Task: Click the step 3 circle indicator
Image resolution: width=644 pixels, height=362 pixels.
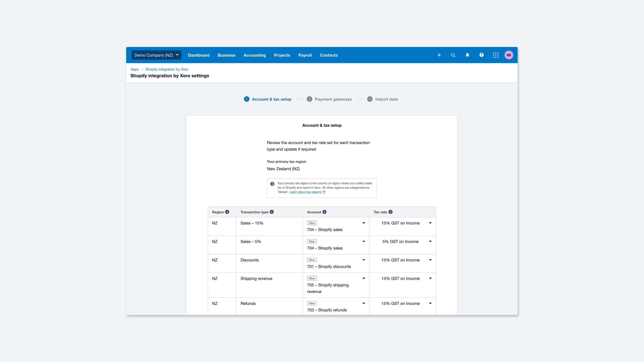Action: tap(370, 99)
